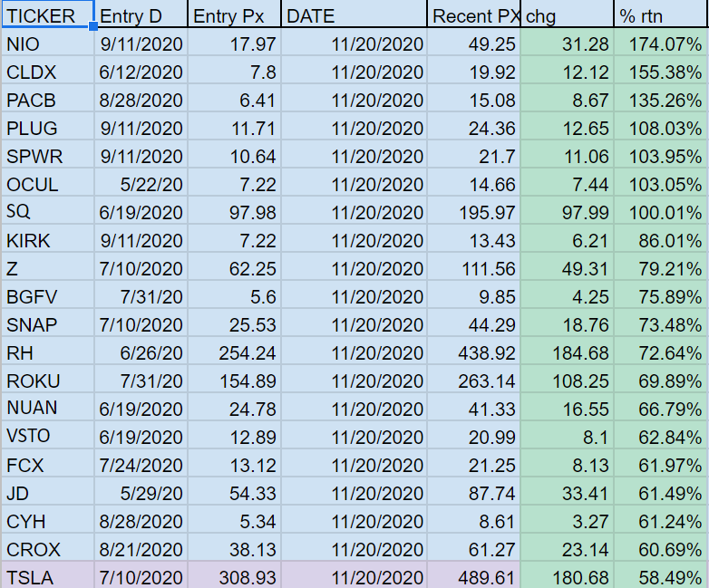The width and height of the screenshot is (709, 588).
Task: Select SQ return 100.01%
Action: (661, 210)
